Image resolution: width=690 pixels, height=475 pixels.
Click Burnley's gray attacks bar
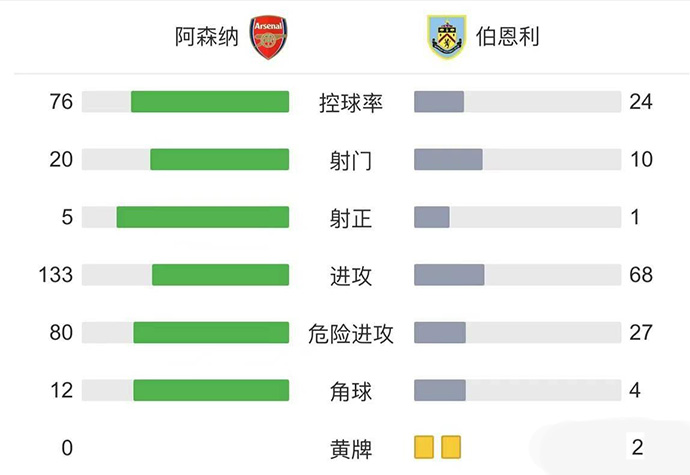click(x=449, y=275)
